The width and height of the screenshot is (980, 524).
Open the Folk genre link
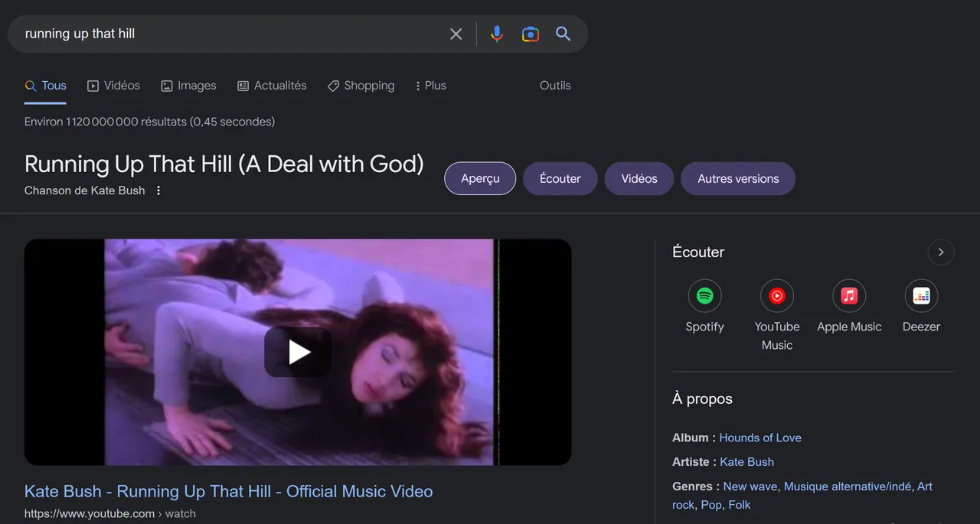click(740, 505)
